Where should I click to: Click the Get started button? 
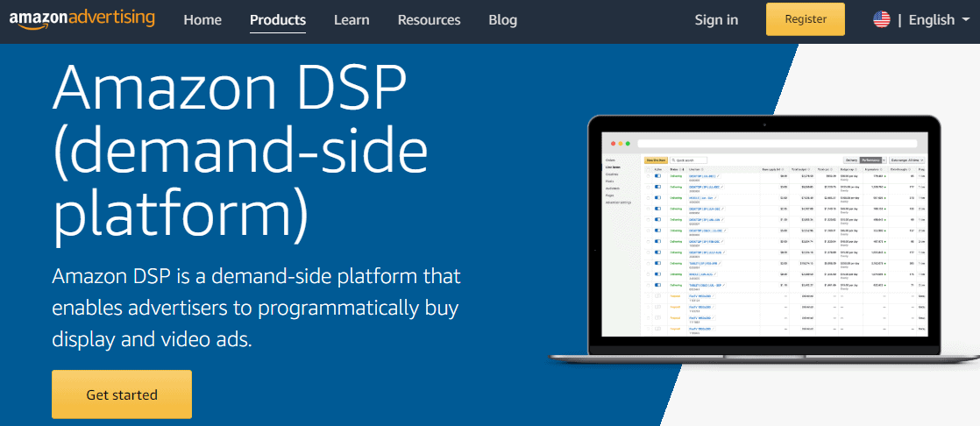point(122,394)
